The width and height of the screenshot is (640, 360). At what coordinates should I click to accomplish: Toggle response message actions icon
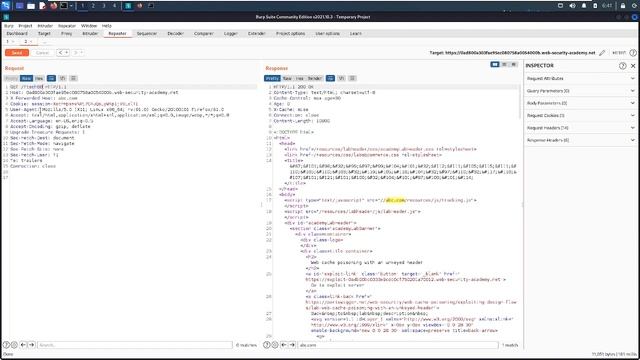(330, 78)
